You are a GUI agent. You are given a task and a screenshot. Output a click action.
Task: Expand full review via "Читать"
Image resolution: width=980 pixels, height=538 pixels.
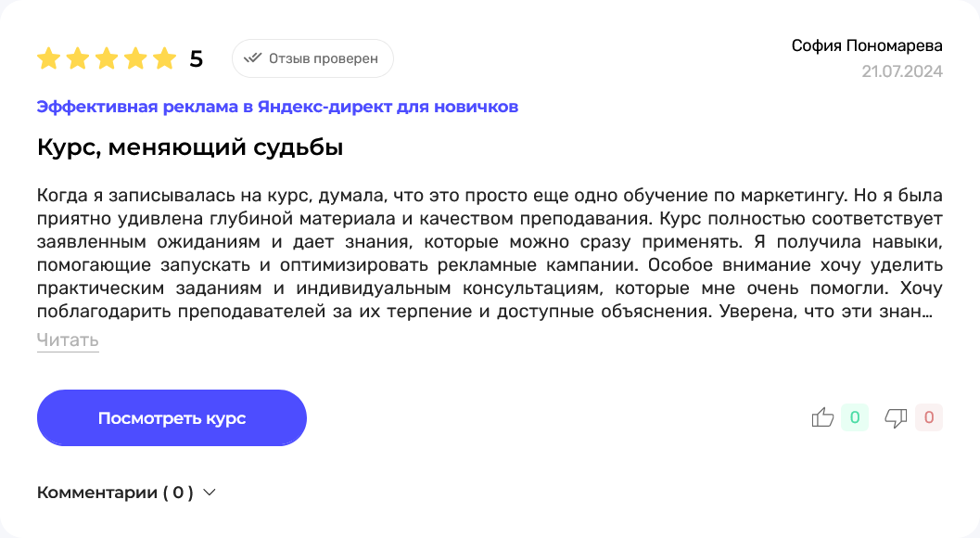point(68,340)
